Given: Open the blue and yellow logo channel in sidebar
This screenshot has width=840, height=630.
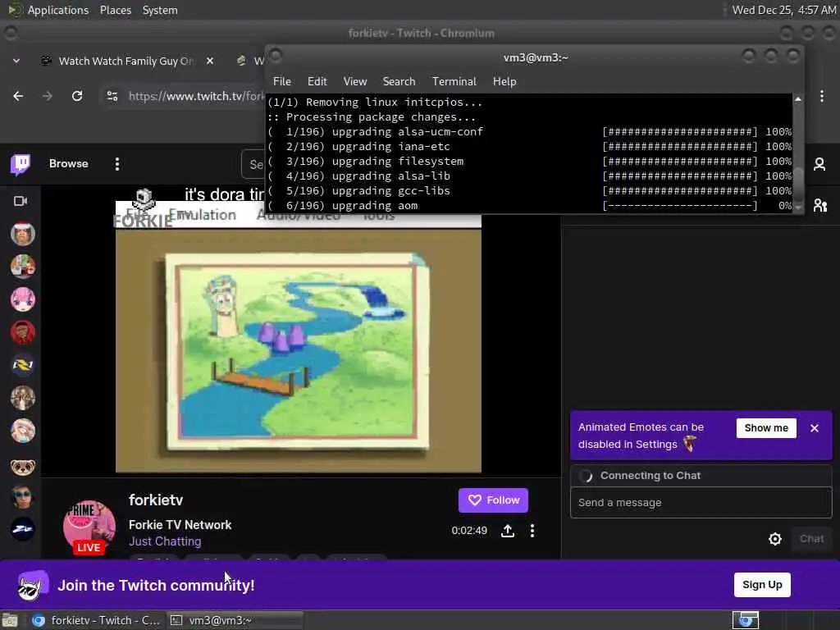Looking at the screenshot, I should pyautogui.click(x=22, y=365).
